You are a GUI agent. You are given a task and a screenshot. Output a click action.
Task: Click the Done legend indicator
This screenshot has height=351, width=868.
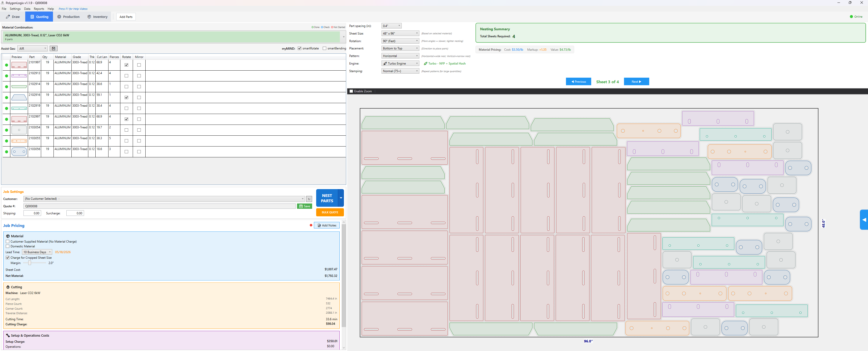tap(315, 27)
